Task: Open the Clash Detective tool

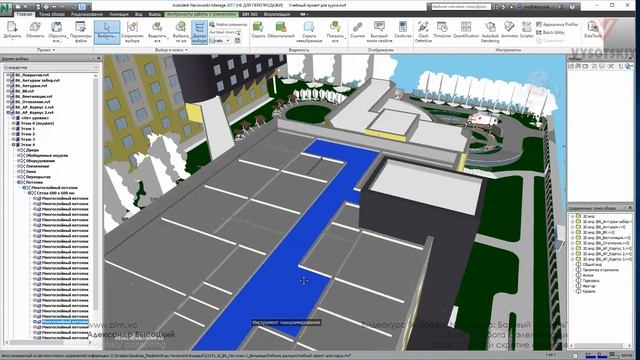Action: [423, 32]
